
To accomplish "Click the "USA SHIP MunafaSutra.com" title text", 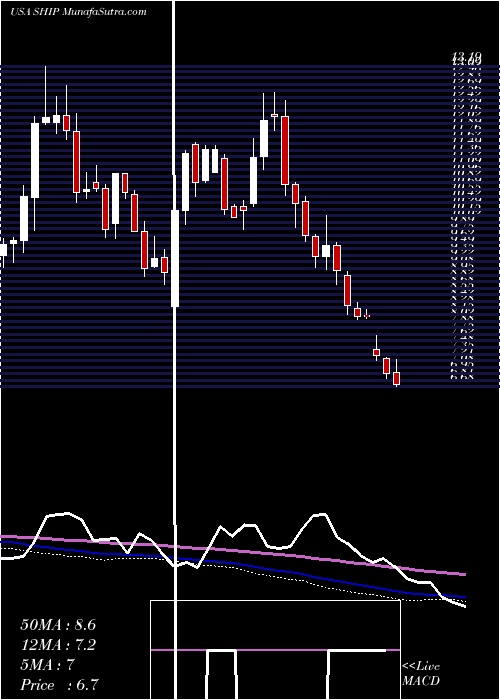I will pyautogui.click(x=78, y=12).
